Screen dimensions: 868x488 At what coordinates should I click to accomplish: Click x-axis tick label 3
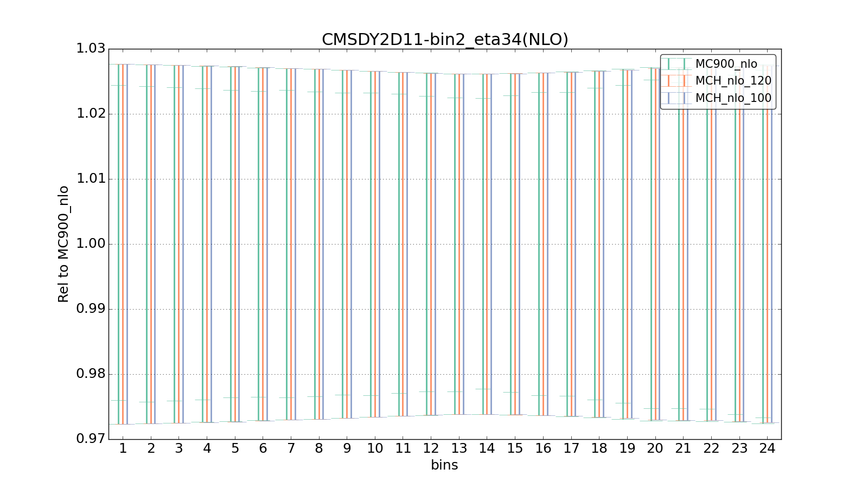pyautogui.click(x=179, y=449)
